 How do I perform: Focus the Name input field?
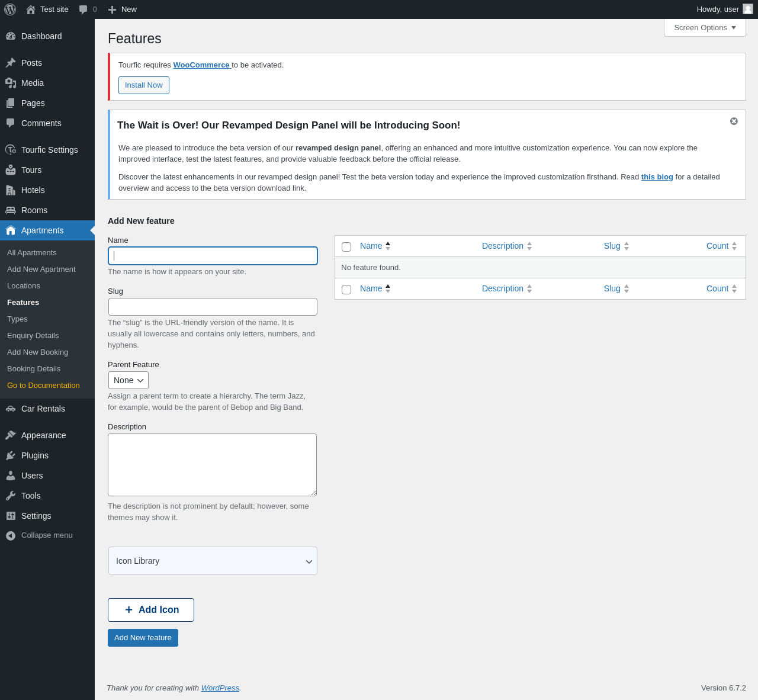coord(213,256)
